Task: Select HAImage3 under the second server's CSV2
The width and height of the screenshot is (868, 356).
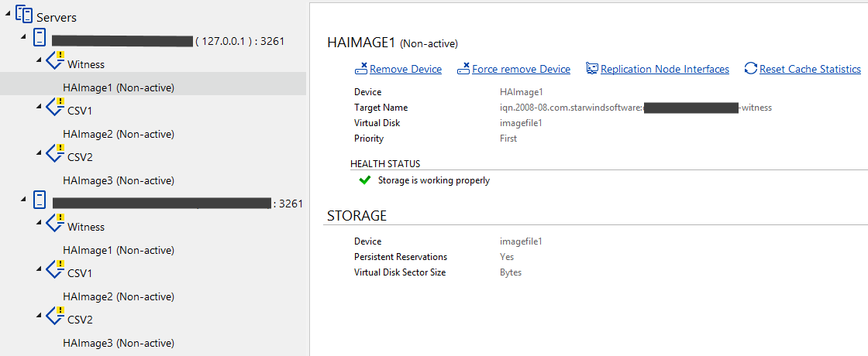Action: pyautogui.click(x=119, y=343)
